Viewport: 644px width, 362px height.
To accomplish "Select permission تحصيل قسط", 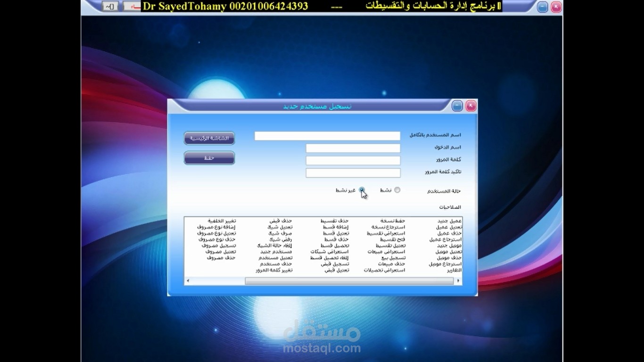I will click(335, 246).
